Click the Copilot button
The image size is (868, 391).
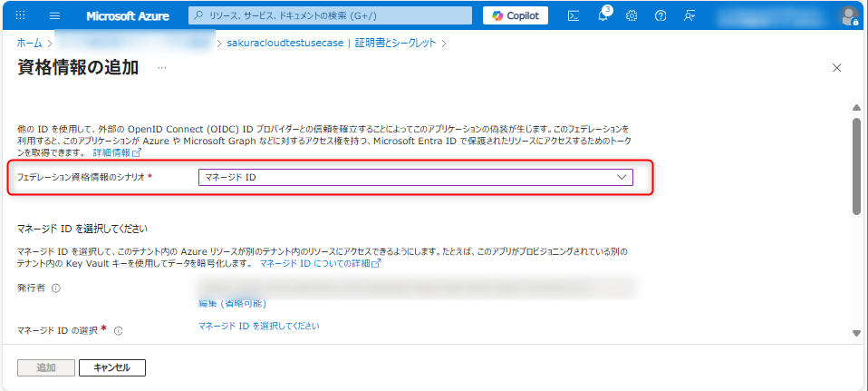(515, 15)
